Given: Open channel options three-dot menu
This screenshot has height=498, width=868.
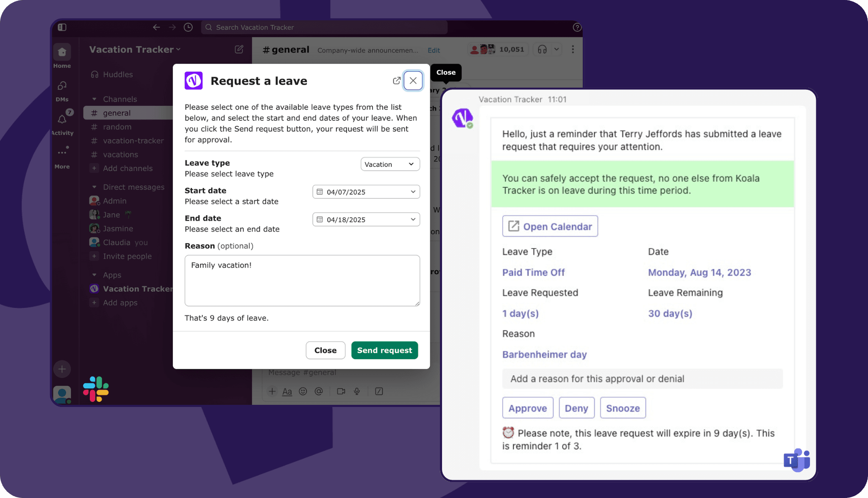Looking at the screenshot, I should point(573,50).
